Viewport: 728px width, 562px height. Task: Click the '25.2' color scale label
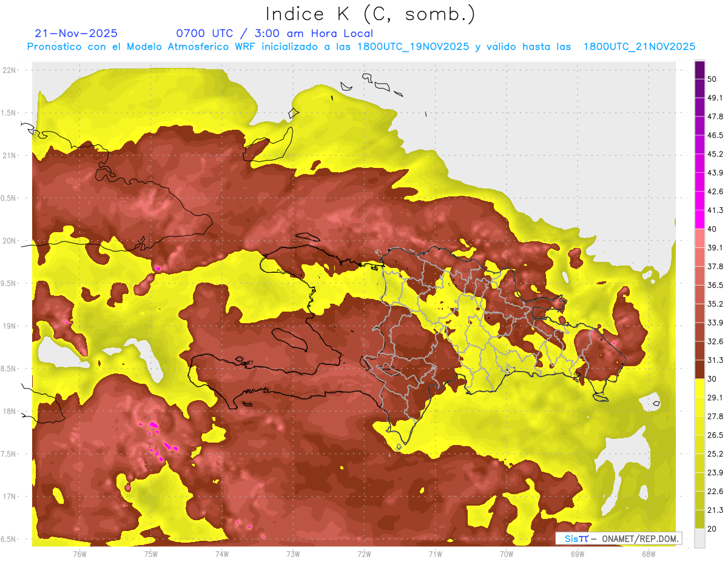tap(715, 454)
